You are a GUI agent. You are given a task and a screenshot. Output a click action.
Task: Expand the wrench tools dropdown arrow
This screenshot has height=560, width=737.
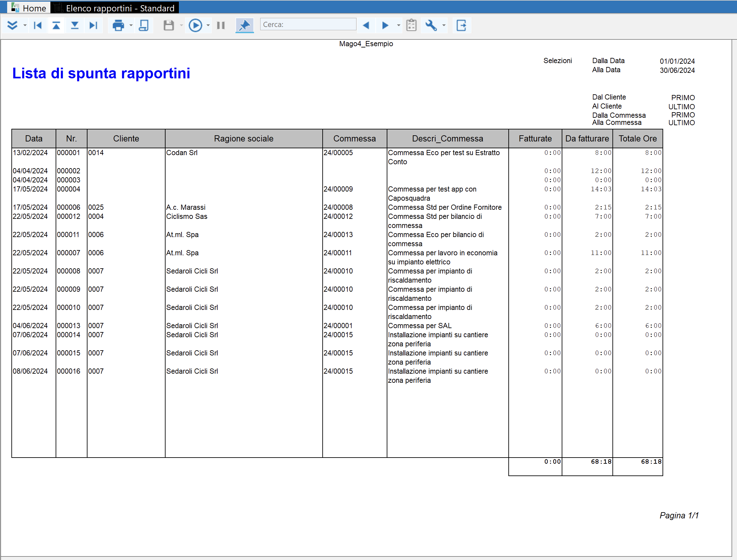point(444,25)
